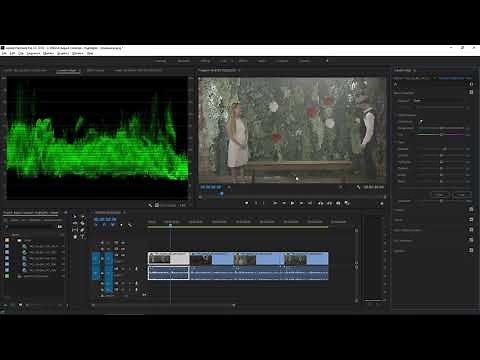Toggle HSL Secondary section checkbox
Viewport: 480px width, 360px height.
click(471, 240)
